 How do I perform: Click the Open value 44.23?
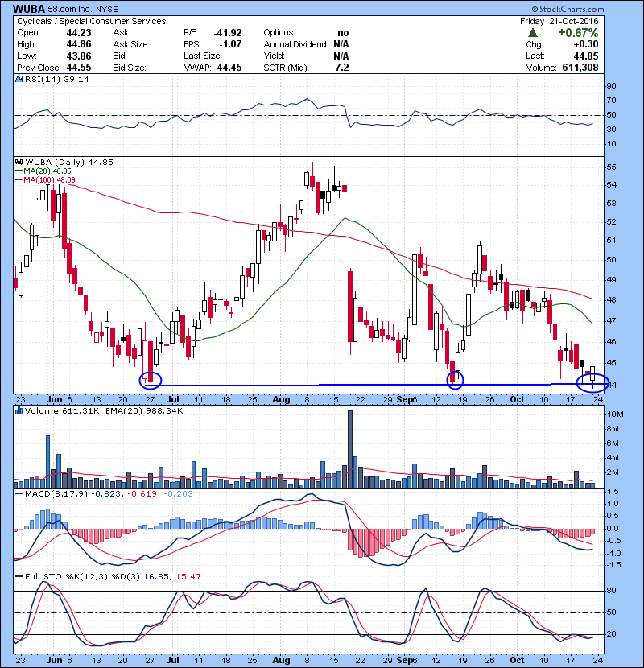click(79, 33)
